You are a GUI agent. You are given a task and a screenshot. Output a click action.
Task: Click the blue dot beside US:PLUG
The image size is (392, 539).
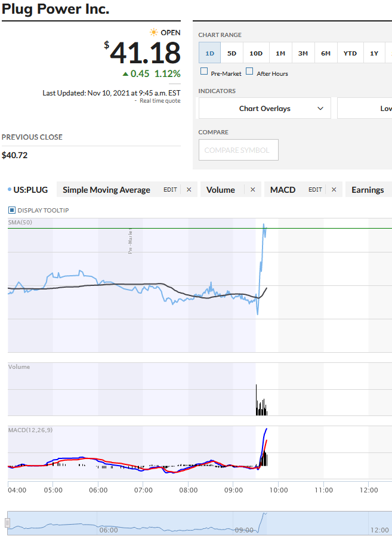pyautogui.click(x=10, y=190)
